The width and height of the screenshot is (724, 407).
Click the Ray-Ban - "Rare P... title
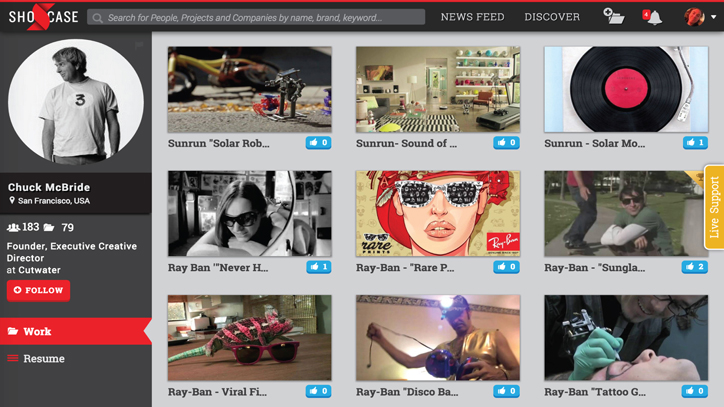click(x=405, y=267)
